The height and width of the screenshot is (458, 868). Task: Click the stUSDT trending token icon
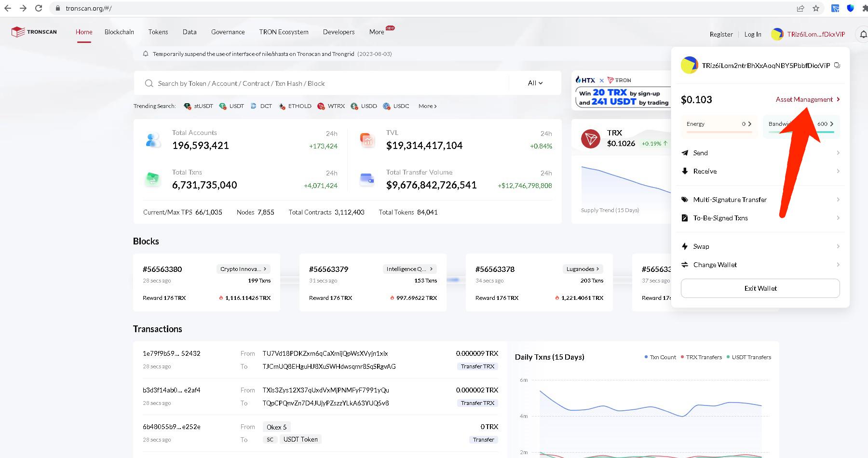pos(187,106)
